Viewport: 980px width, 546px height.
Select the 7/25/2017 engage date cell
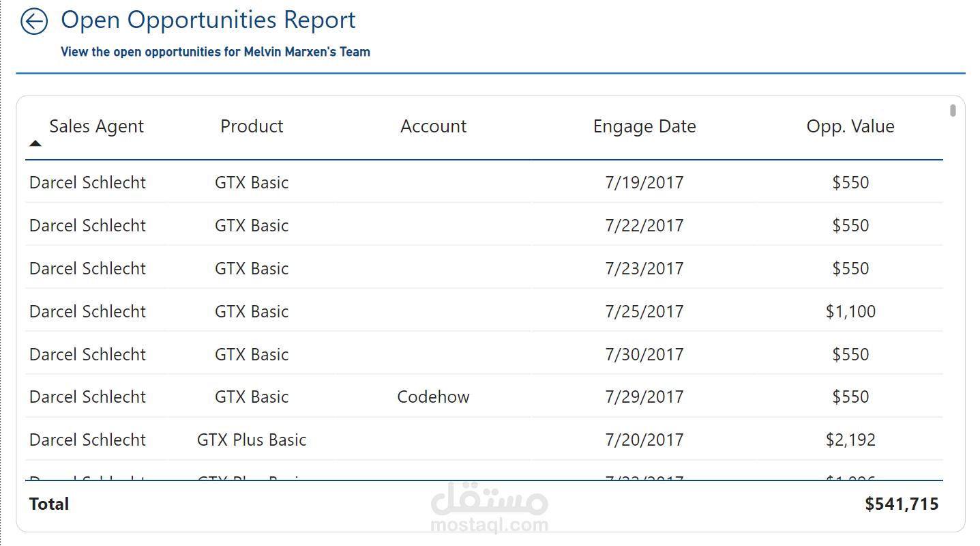click(644, 311)
